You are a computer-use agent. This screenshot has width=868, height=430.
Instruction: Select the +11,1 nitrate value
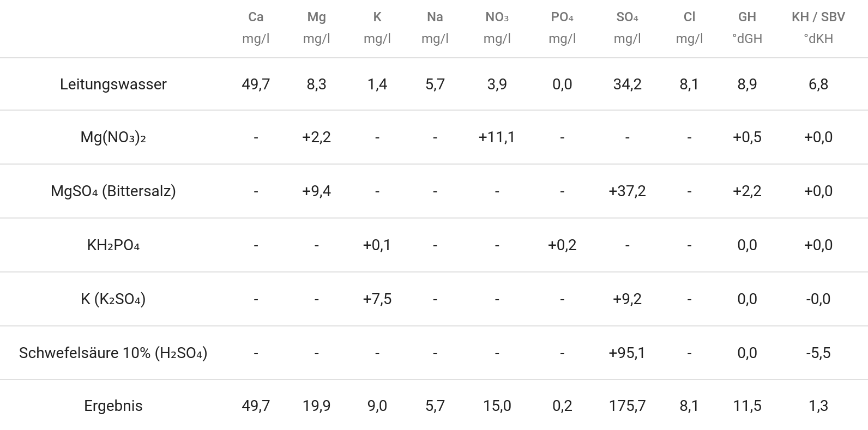(x=497, y=137)
